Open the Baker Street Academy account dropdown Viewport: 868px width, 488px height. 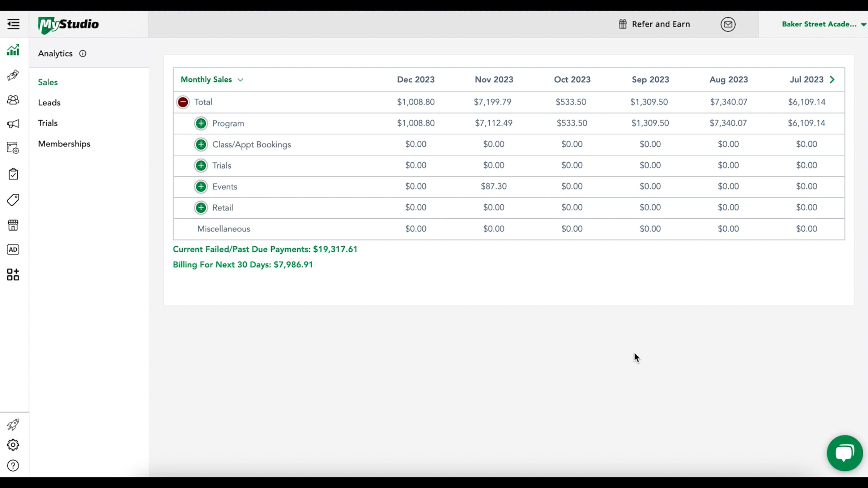824,24
